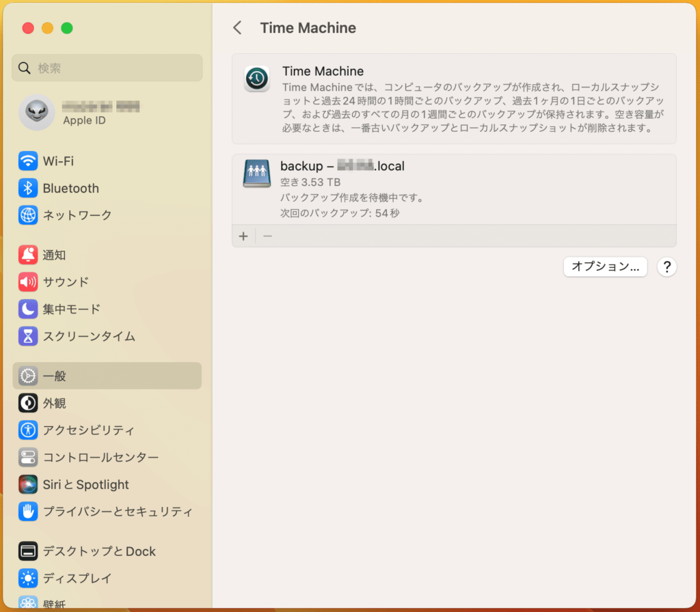Select the Siri と Spotlight icon
The height and width of the screenshot is (612, 700).
27,484
